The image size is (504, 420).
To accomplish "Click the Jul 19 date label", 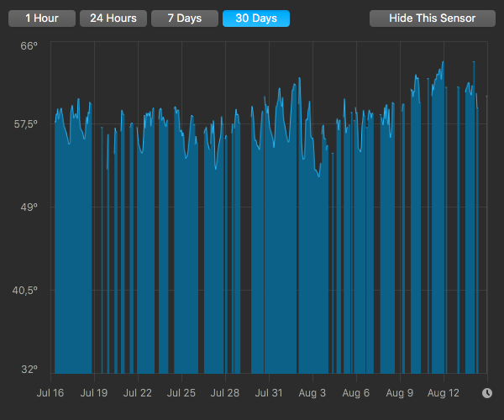I will tap(94, 392).
